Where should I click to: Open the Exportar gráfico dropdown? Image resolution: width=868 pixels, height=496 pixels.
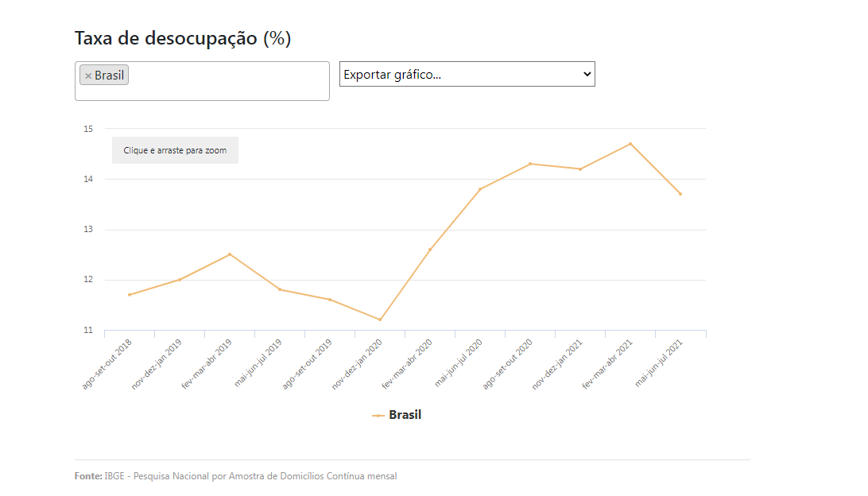pyautogui.click(x=467, y=74)
